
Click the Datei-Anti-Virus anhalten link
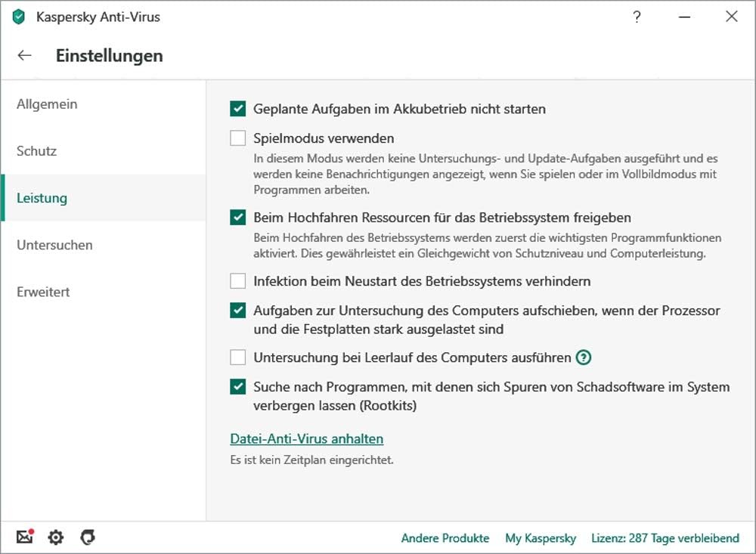[306, 438]
